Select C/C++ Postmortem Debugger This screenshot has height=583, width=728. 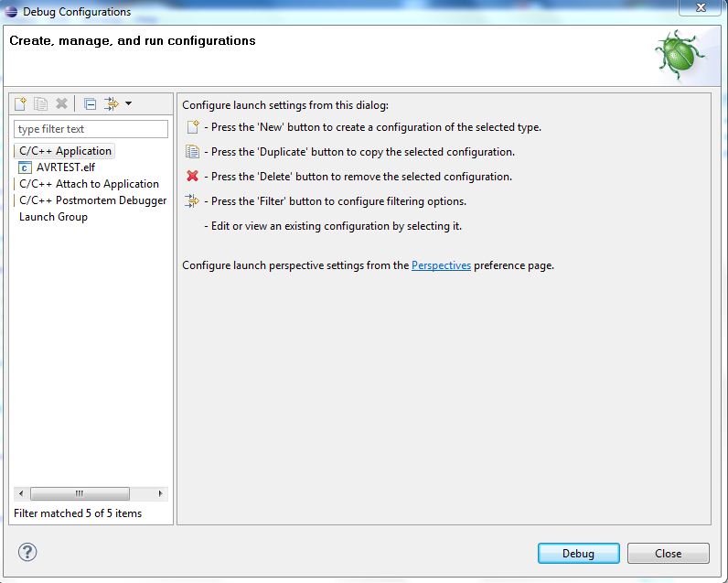pos(93,200)
